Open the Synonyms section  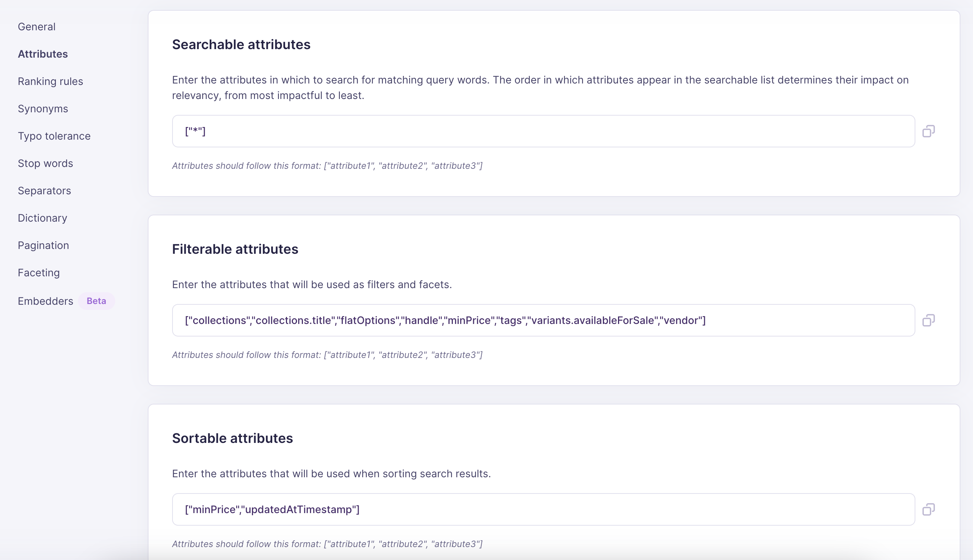[x=43, y=109]
